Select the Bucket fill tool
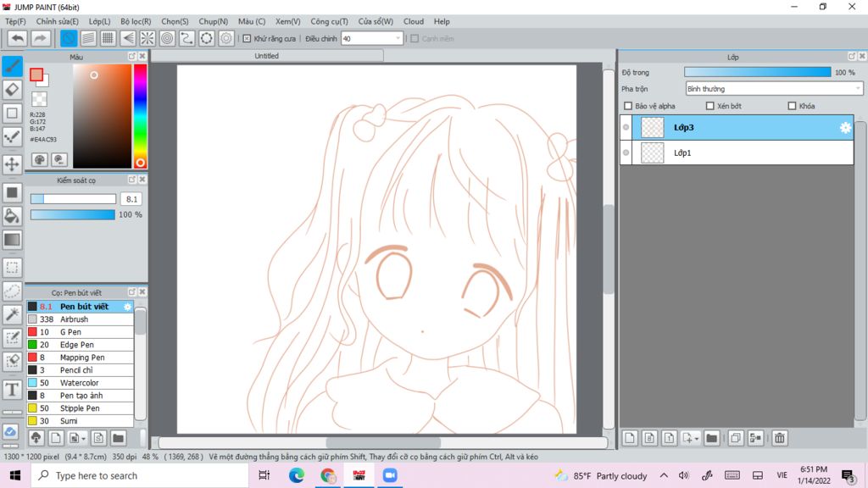 [12, 216]
